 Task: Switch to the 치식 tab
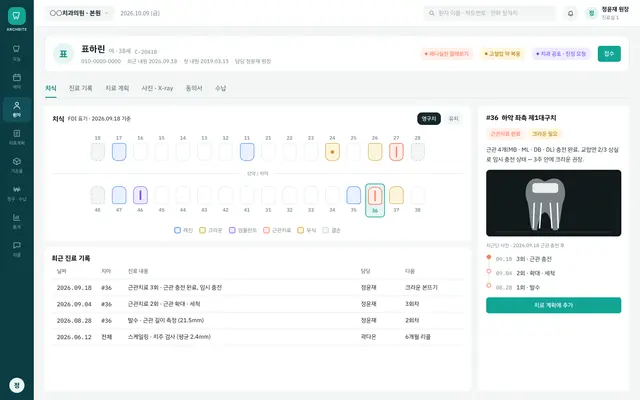pos(51,88)
